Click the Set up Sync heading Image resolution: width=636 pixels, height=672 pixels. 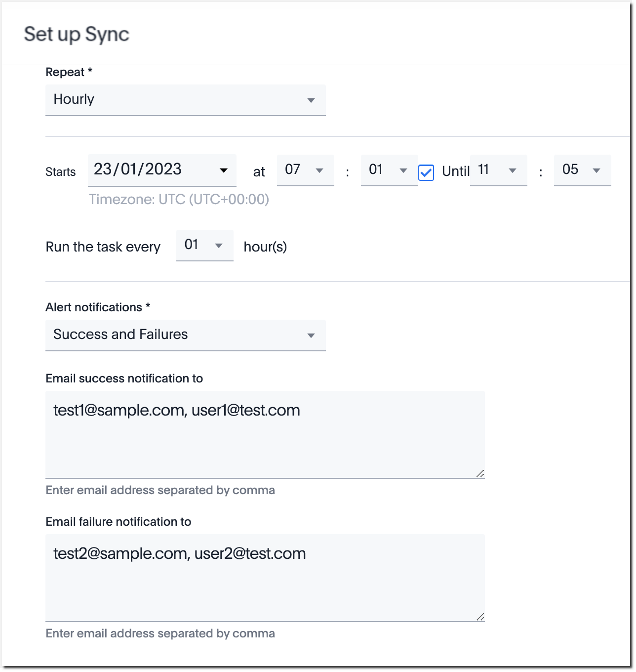(x=77, y=34)
